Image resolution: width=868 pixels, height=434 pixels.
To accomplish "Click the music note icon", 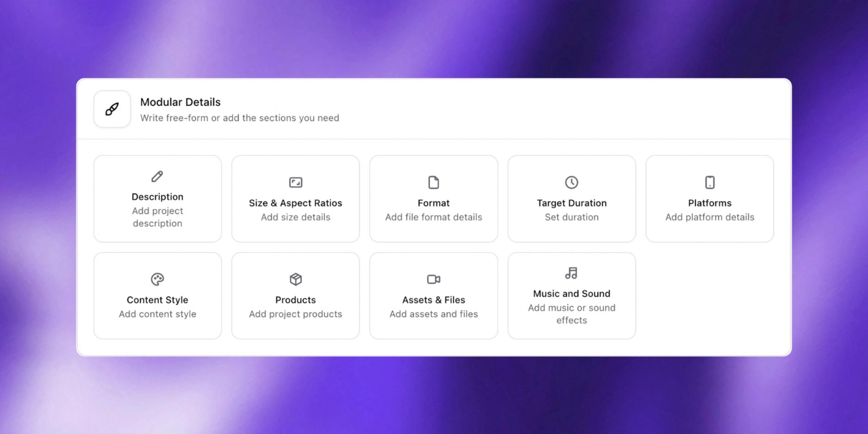I will coord(571,273).
